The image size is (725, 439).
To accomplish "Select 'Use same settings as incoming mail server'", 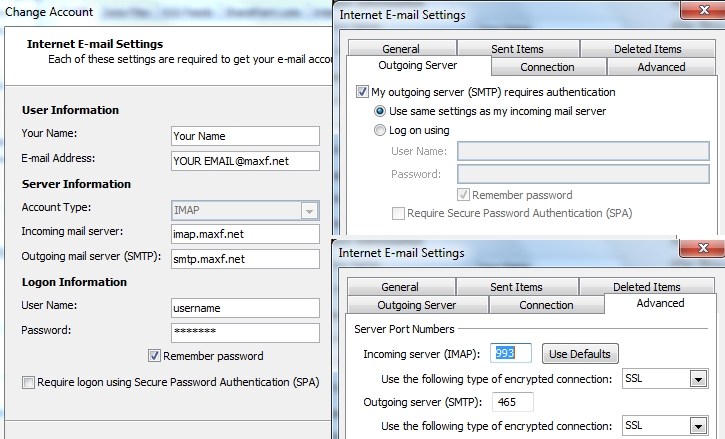I will coord(380,111).
